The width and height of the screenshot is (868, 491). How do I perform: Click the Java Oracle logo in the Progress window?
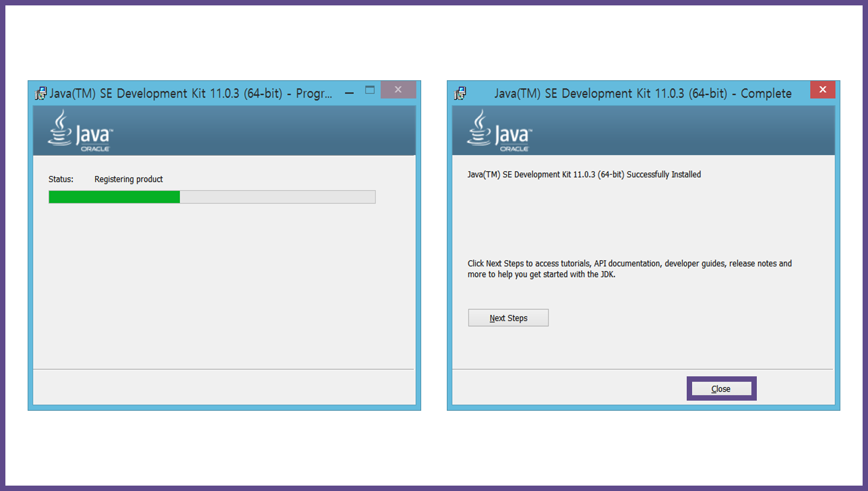pos(80,131)
